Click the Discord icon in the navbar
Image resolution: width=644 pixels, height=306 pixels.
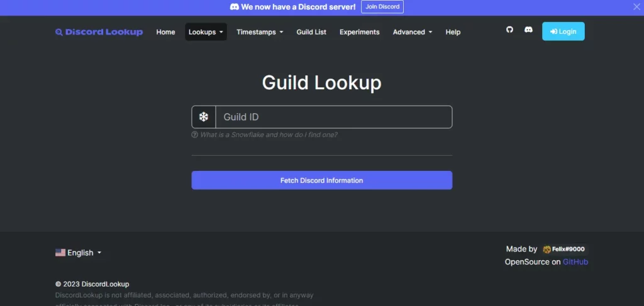pos(528,30)
